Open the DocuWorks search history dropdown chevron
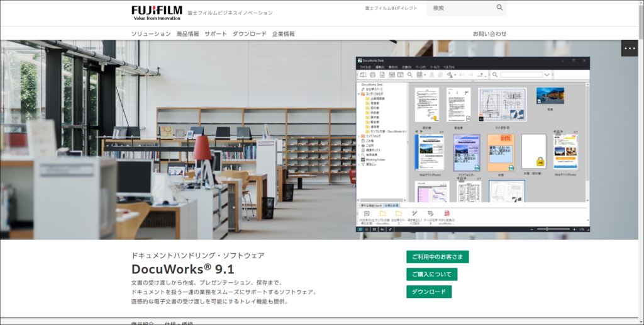This screenshot has height=325, width=644. [x=547, y=75]
